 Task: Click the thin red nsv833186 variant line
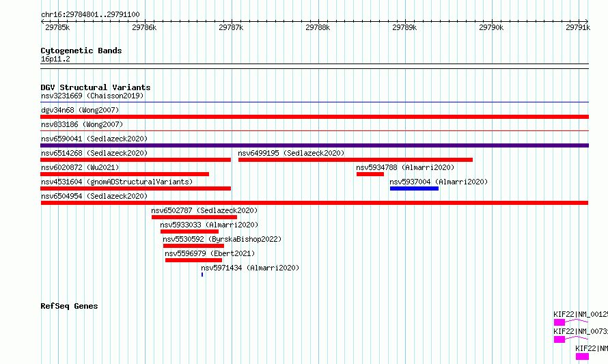pyautogui.click(x=314, y=131)
